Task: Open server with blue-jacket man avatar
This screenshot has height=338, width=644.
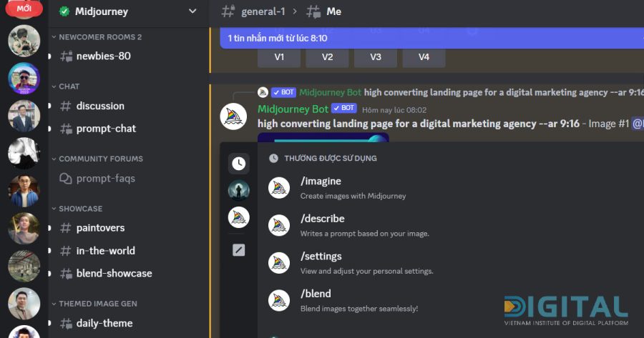Action: pos(24,191)
